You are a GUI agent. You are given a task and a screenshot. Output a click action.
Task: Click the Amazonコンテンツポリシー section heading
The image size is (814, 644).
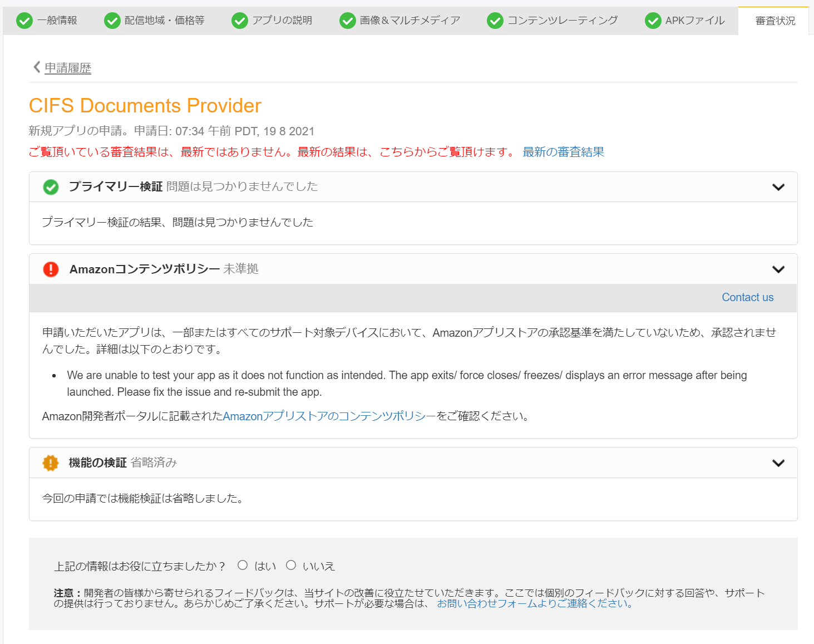[x=145, y=269]
